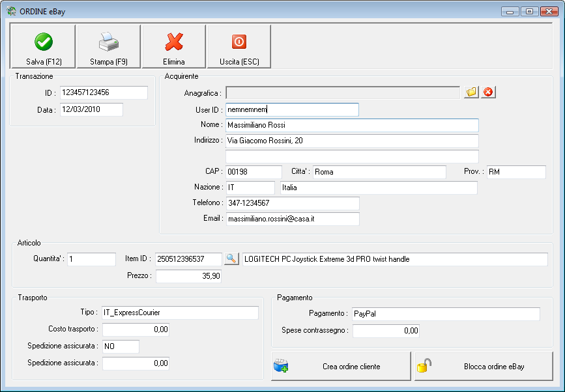
Task: Print the order with Stampa (F9)
Action: point(108,46)
